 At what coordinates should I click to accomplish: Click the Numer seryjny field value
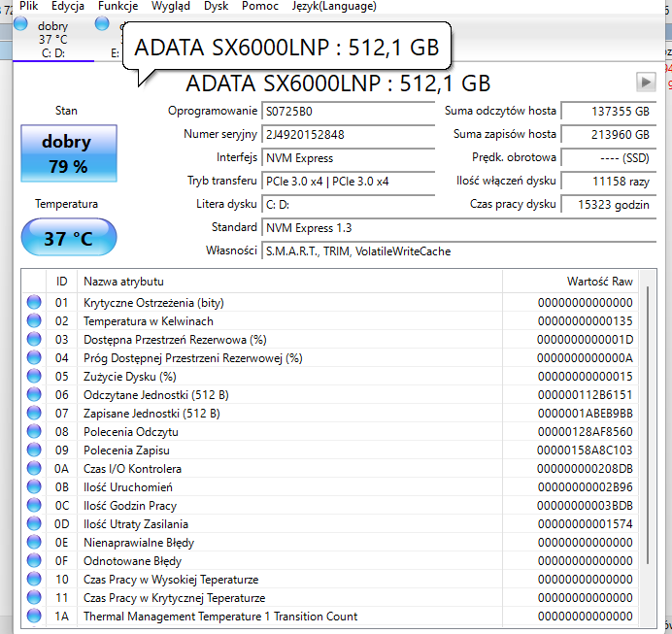[x=348, y=135]
